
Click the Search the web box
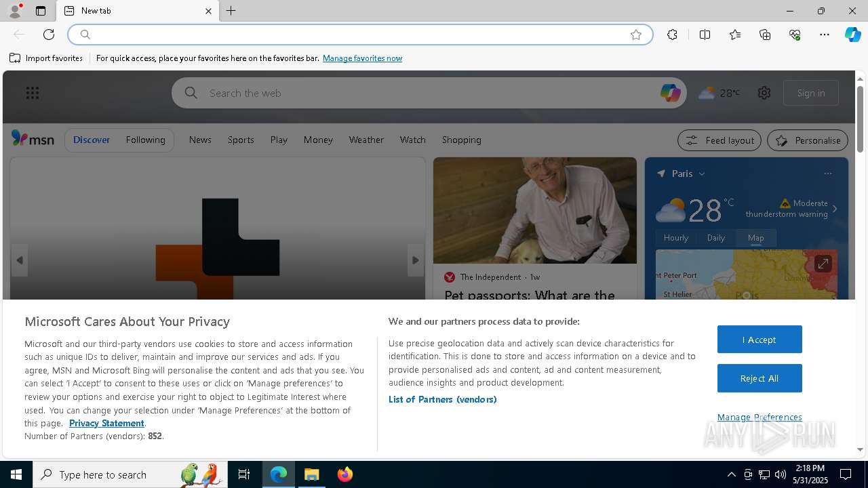point(427,93)
